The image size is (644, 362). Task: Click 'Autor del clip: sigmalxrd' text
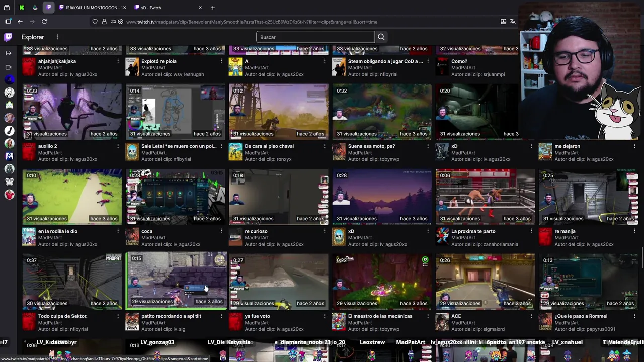(478, 329)
